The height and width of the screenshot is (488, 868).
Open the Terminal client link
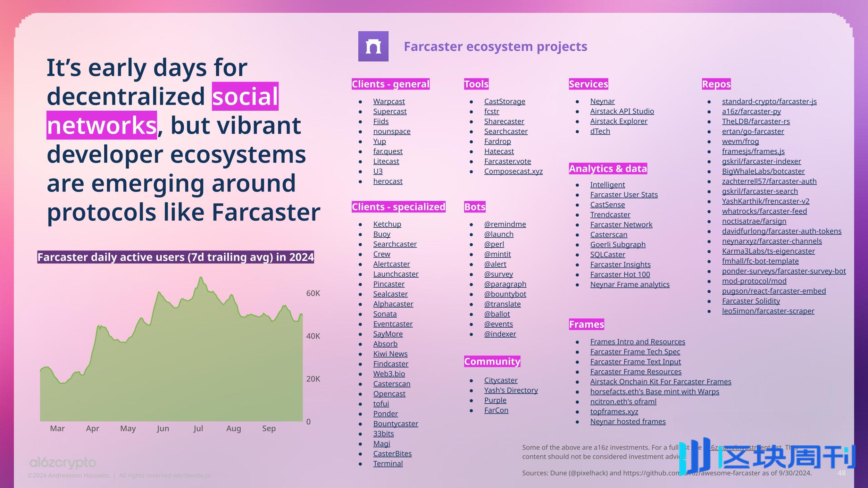coord(388,464)
